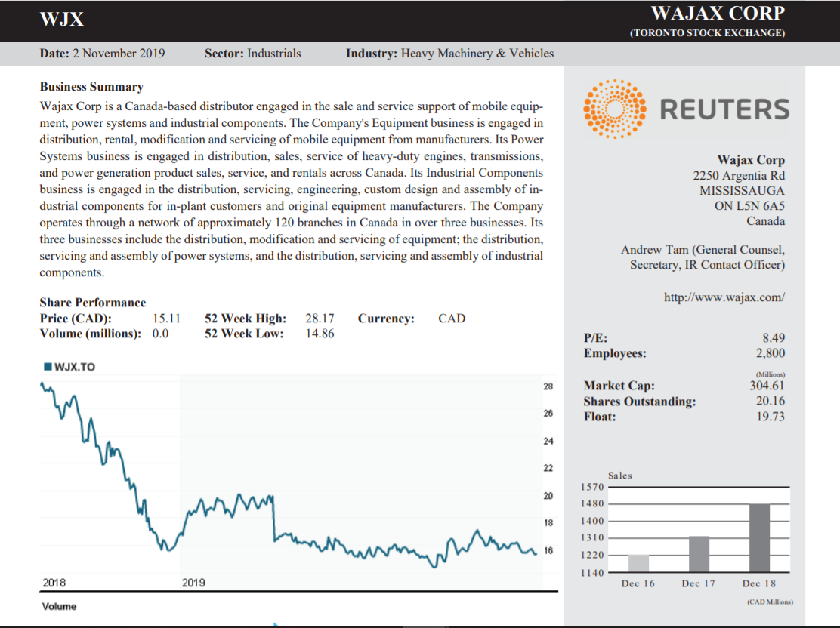The height and width of the screenshot is (628, 840).
Task: Select the Sector: Industrials field
Action: [x=252, y=53]
